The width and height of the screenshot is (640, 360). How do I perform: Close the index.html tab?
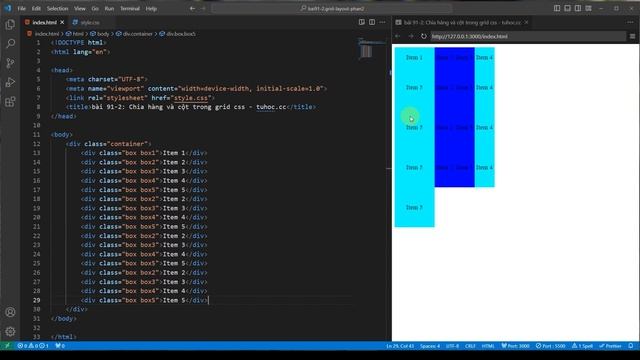pos(62,22)
